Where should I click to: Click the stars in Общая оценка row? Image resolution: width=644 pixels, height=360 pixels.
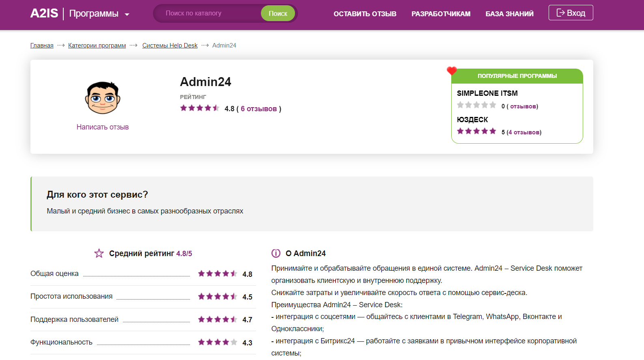218,274
